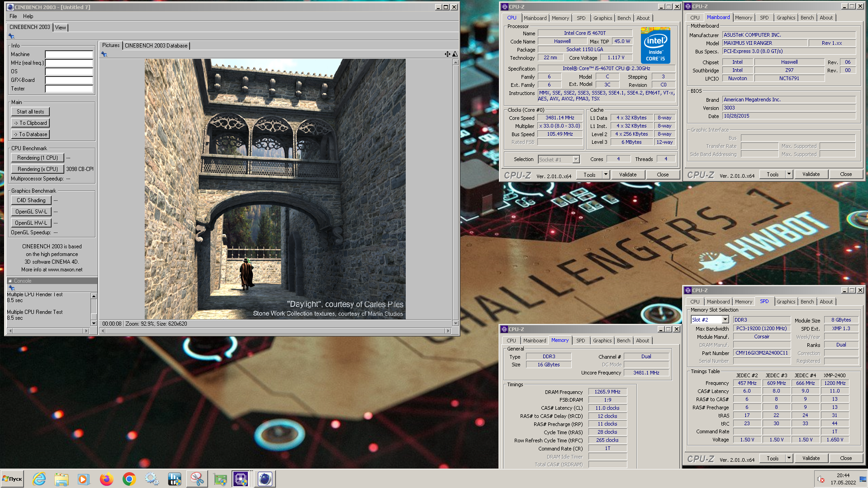Open the Tools dropdown in the CPU-Z Mainboard window
Image resolution: width=868 pixels, height=488 pixels.
[x=789, y=174]
